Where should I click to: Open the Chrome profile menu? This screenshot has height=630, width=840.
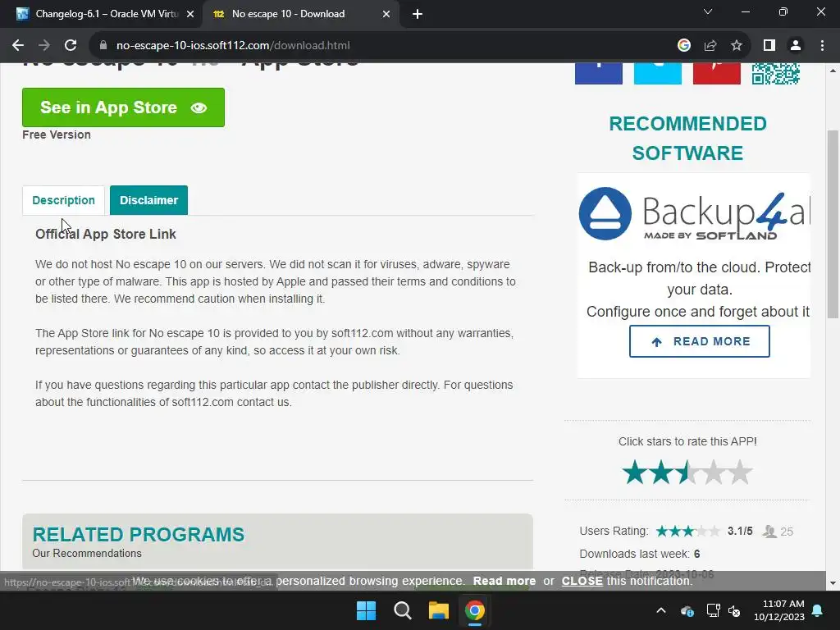(796, 46)
